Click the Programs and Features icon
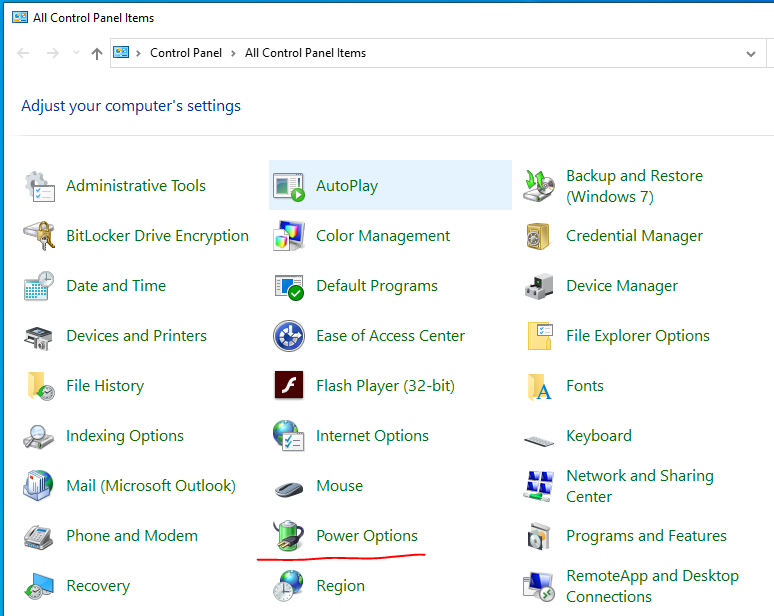The height and width of the screenshot is (616, 774). click(x=539, y=537)
